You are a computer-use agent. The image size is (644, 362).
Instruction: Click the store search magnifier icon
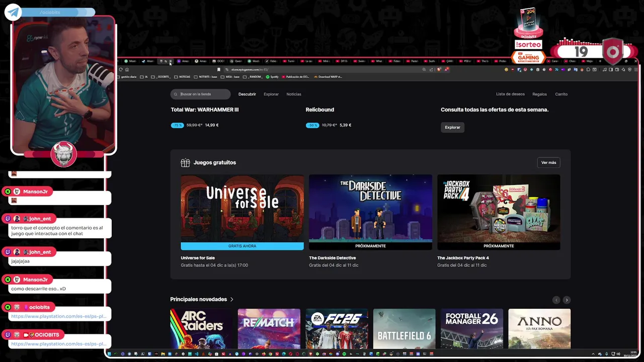tap(176, 94)
